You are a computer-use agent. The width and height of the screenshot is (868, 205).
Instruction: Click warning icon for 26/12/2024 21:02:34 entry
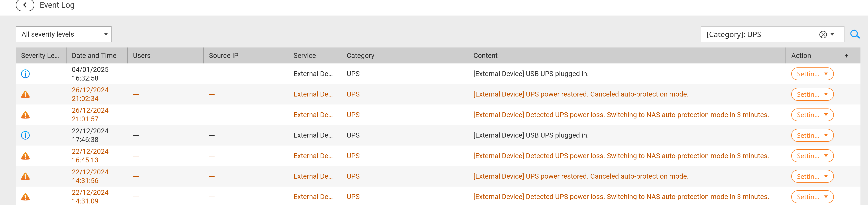pyautogui.click(x=25, y=95)
